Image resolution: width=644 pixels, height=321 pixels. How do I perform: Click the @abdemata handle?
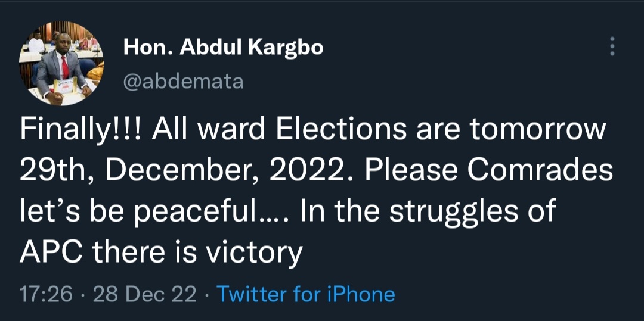(x=183, y=80)
